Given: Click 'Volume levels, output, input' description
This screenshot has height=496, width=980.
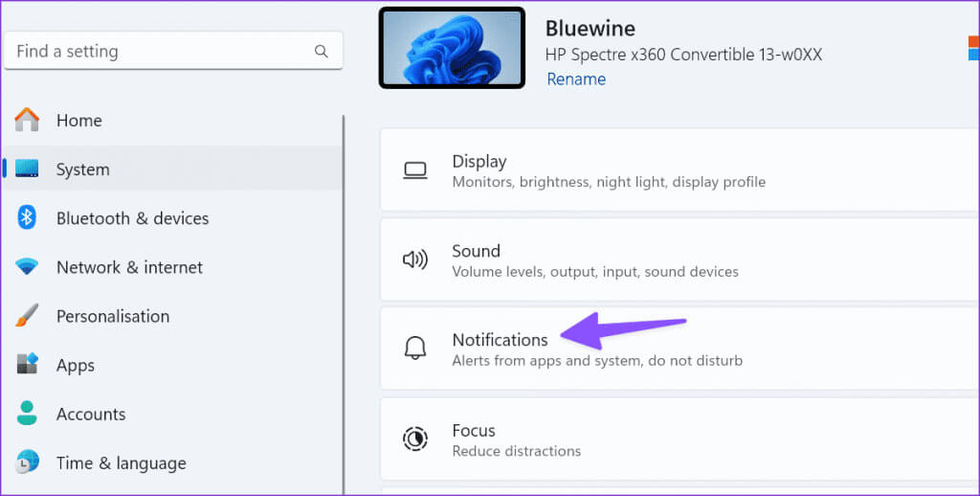Looking at the screenshot, I should pyautogui.click(x=595, y=271).
